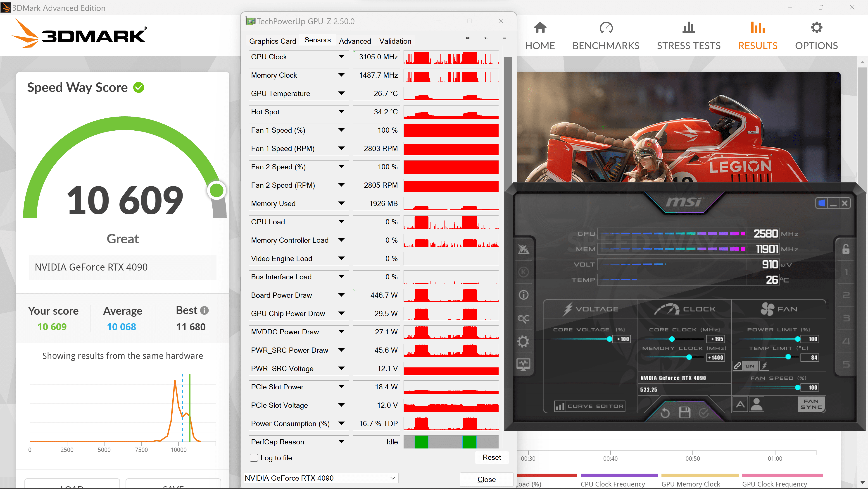Click the Memory Clock slider handle
This screenshot has height=489, width=868.
coord(689,357)
